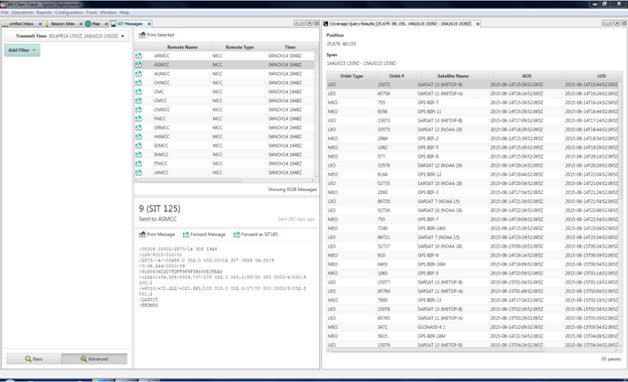This screenshot has height=382, width=628.
Task: Open the Reports menu
Action: click(44, 13)
